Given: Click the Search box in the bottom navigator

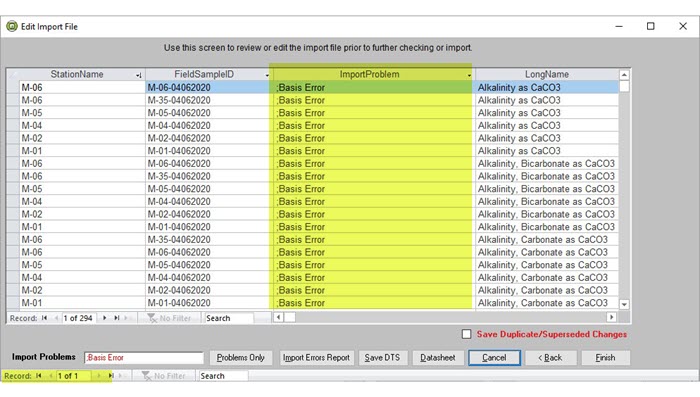Looking at the screenshot, I should (223, 376).
